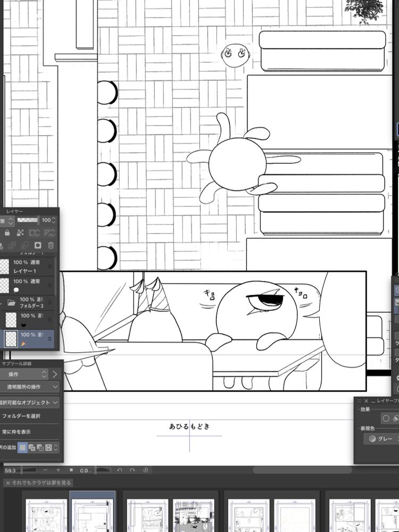Image resolution: width=399 pixels, height=532 pixels.
Task: Toggle the Lock Layer icon
Action: 7,233
